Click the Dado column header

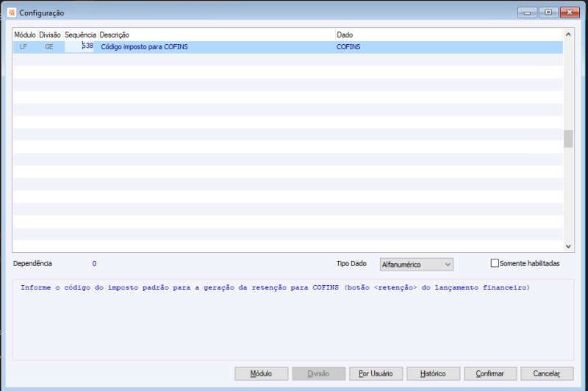pos(449,35)
